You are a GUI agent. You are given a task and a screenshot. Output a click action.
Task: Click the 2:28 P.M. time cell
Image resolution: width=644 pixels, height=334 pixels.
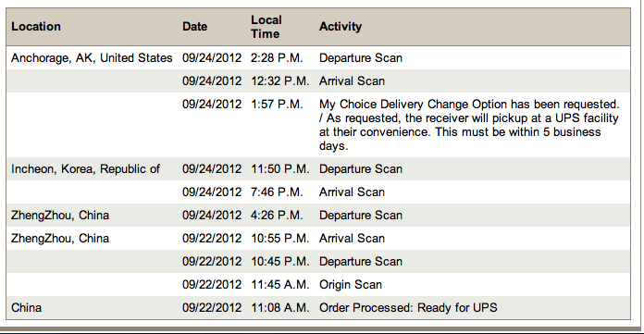(277, 58)
